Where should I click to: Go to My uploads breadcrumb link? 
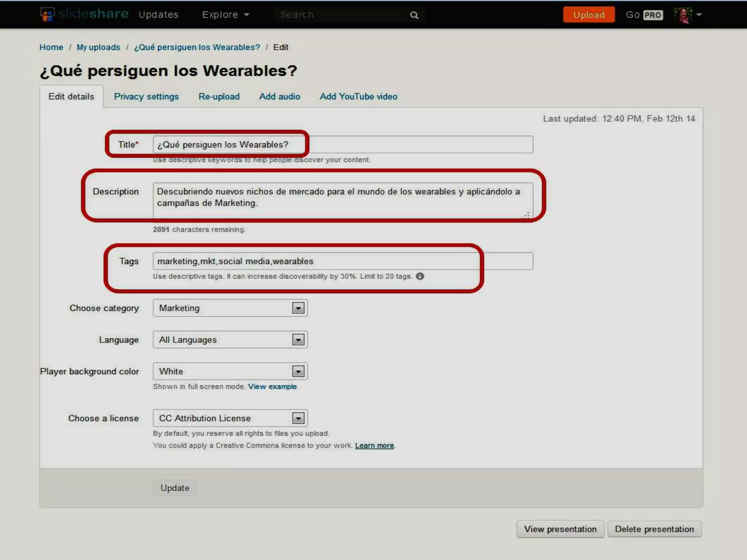(98, 47)
